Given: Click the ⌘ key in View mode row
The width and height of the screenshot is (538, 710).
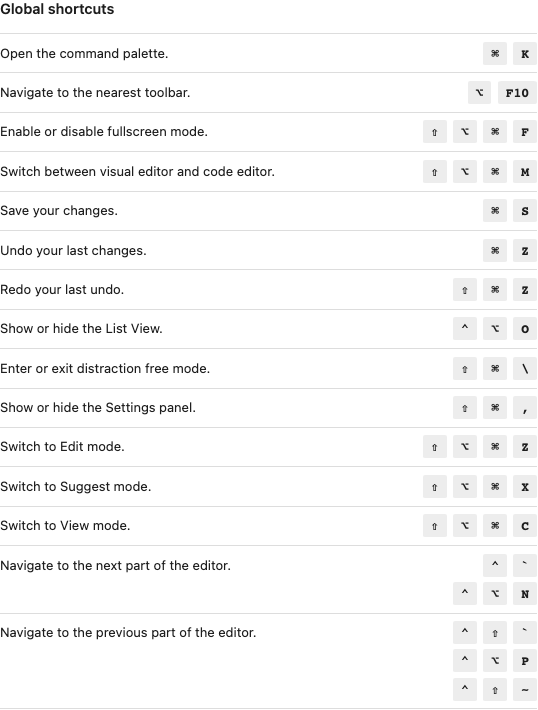Looking at the screenshot, I should 495,525.
